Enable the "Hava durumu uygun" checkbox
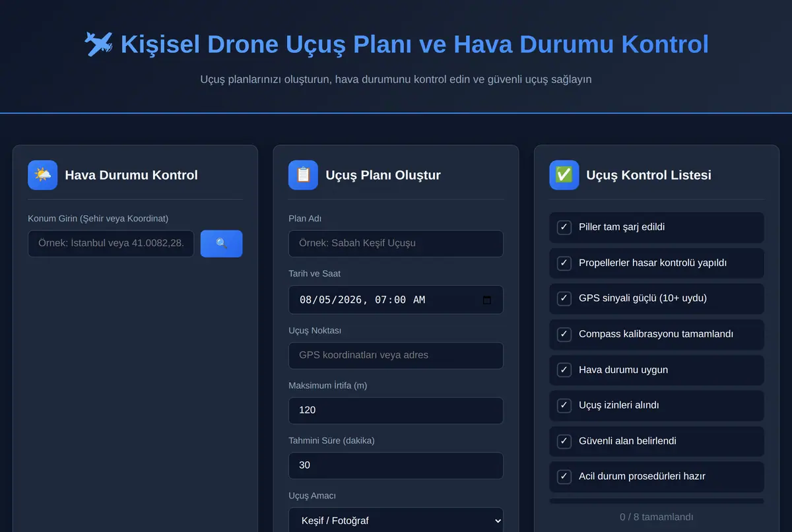 tap(564, 370)
